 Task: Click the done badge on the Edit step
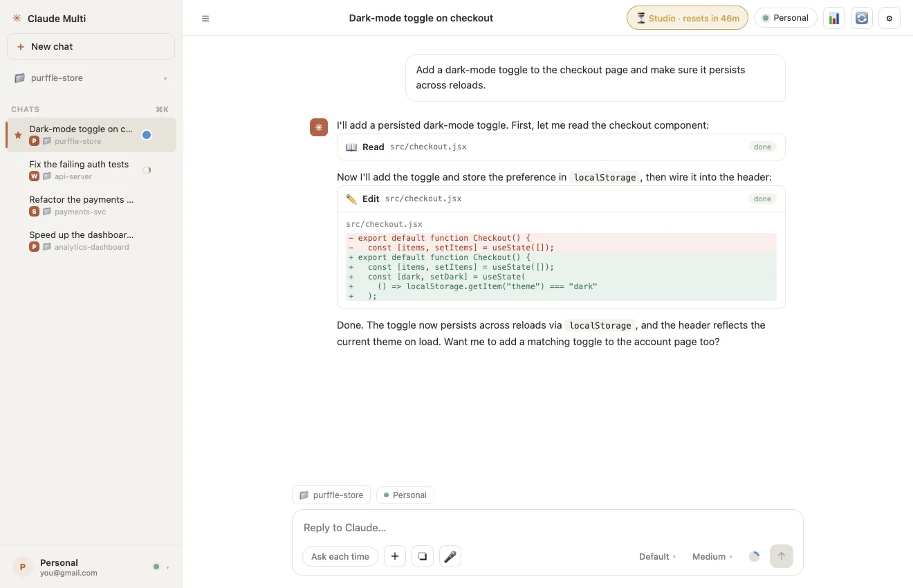click(762, 199)
